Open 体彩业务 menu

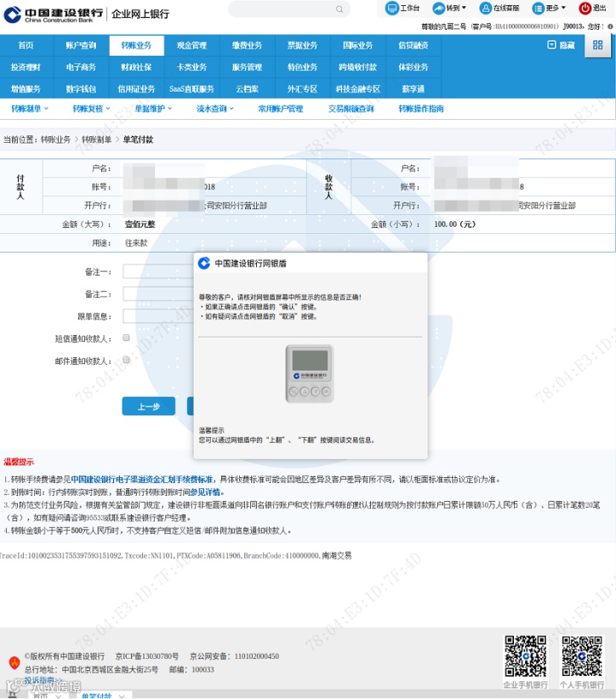click(x=413, y=67)
